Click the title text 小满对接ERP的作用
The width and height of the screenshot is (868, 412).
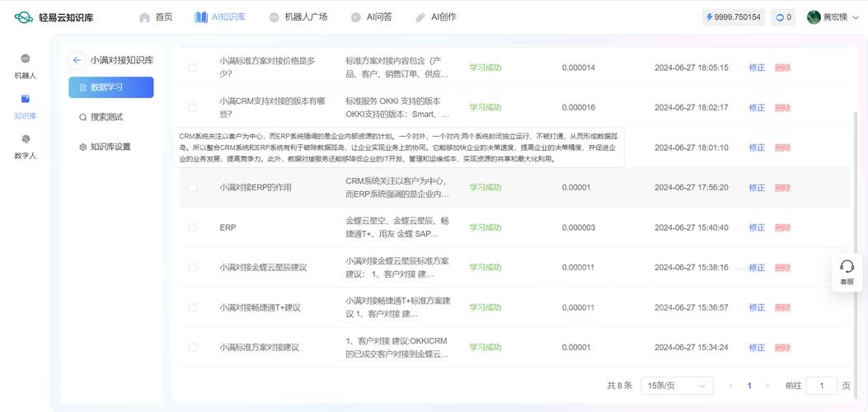tap(256, 188)
